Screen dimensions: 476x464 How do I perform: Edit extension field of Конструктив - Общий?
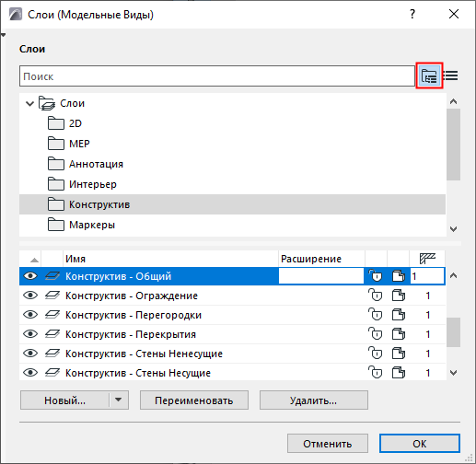click(321, 276)
